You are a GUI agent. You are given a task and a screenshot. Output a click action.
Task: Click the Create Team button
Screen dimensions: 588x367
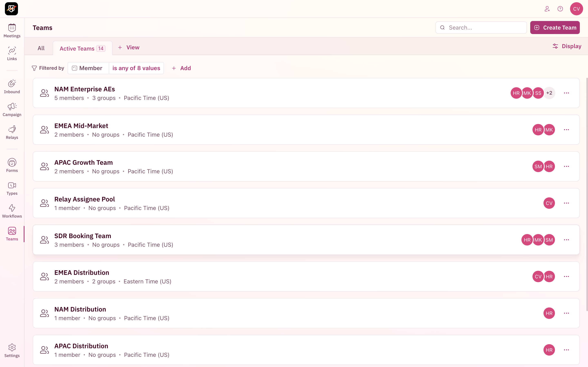click(555, 28)
